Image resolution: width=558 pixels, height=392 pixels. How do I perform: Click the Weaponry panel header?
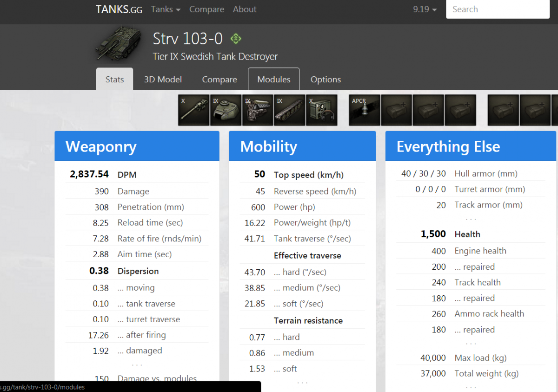[137, 146]
